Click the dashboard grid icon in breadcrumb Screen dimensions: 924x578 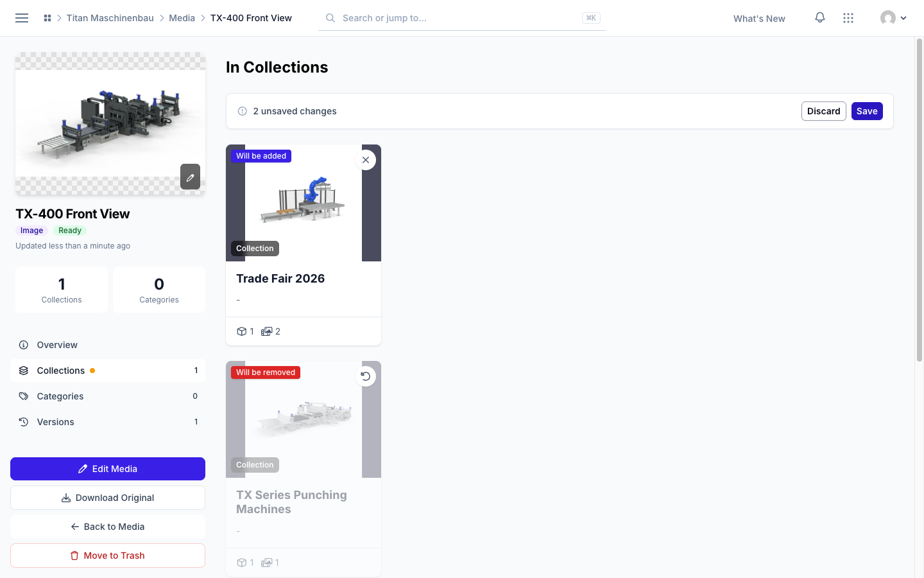[47, 18]
